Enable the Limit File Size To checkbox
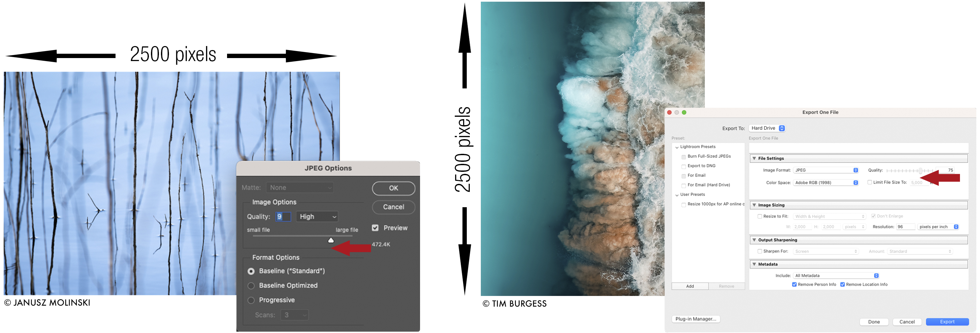Image resolution: width=980 pixels, height=333 pixels. point(869,183)
